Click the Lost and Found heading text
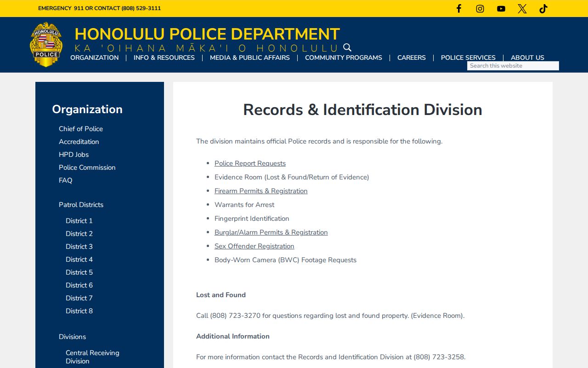 coord(221,295)
